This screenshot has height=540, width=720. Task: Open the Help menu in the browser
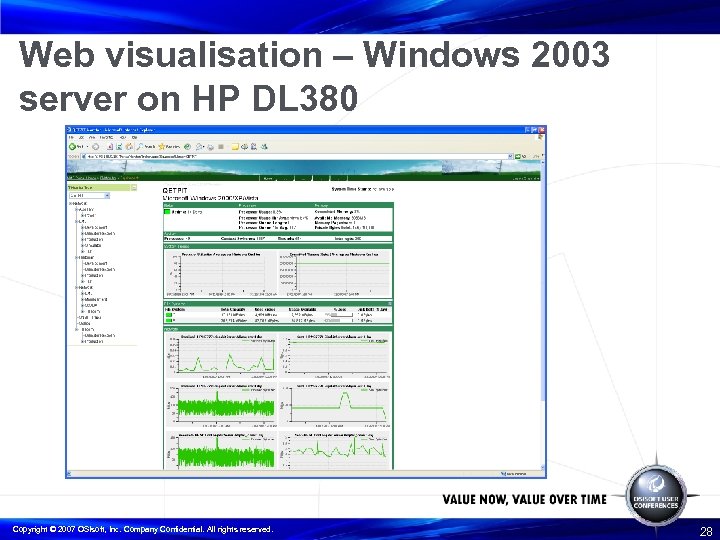135,137
